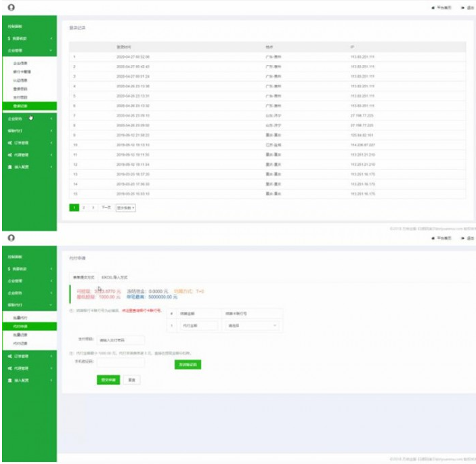Expand the dollar-sign menu chevron in the lower sidebar
This screenshot has height=464, width=476.
pyautogui.click(x=51, y=269)
